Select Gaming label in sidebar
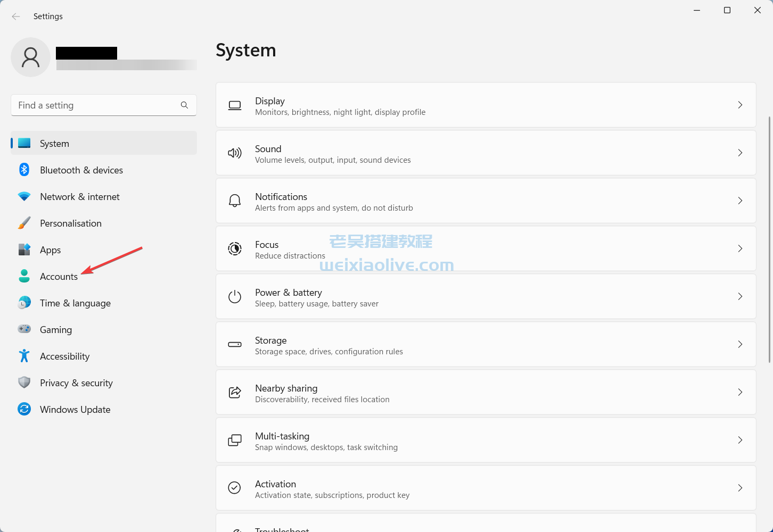Screen dimensions: 773x532 (56, 329)
